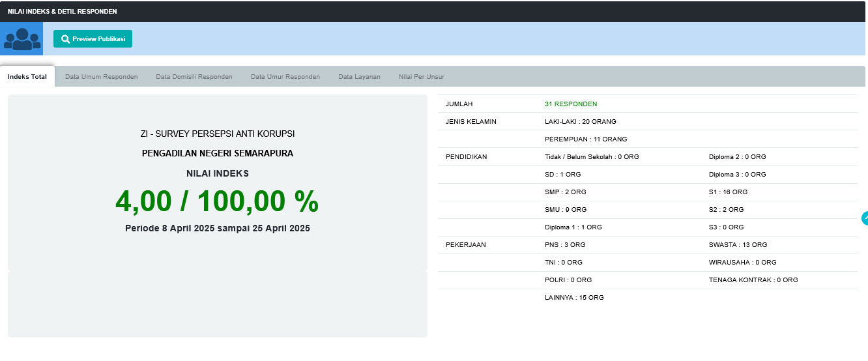The image size is (868, 361).
Task: Click the 31 RESPONDEN value
Action: (x=571, y=104)
